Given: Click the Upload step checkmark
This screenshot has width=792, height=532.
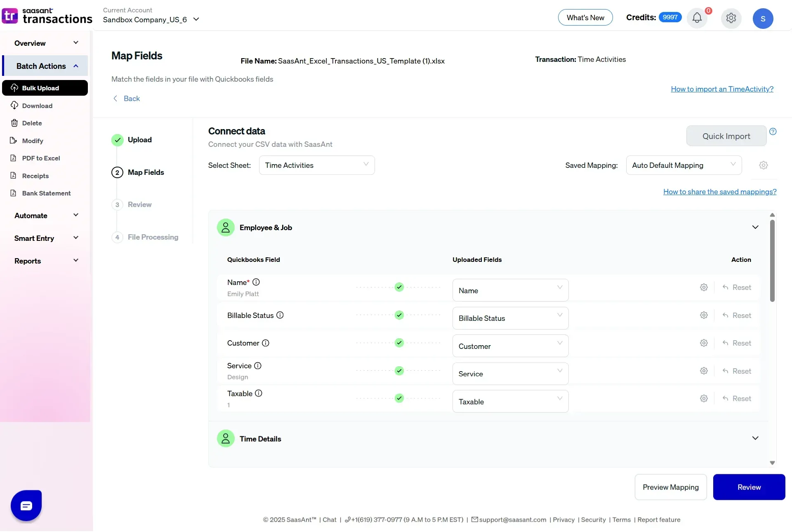Looking at the screenshot, I should (118, 140).
